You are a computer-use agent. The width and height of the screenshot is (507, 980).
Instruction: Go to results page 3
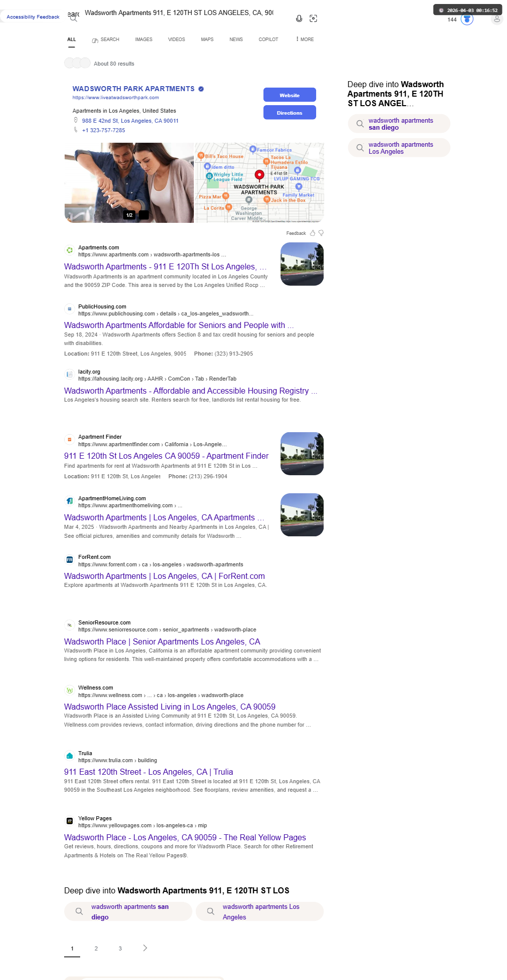pos(120,948)
